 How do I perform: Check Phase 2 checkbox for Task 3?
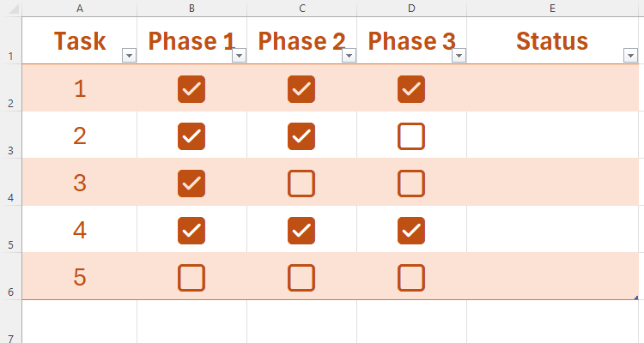[x=301, y=184]
